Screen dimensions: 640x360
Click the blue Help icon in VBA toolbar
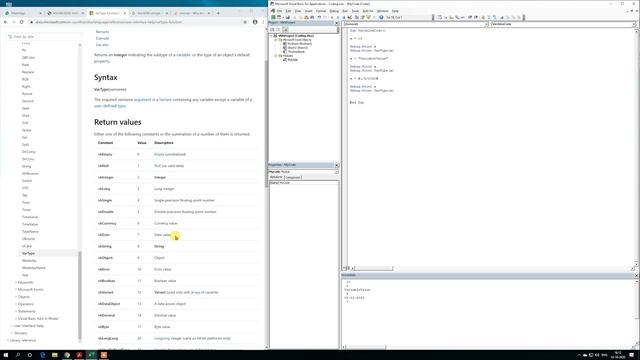(381, 18)
